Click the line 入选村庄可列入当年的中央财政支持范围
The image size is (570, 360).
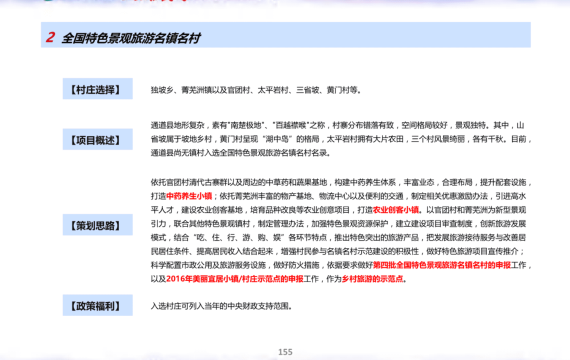(x=221, y=306)
